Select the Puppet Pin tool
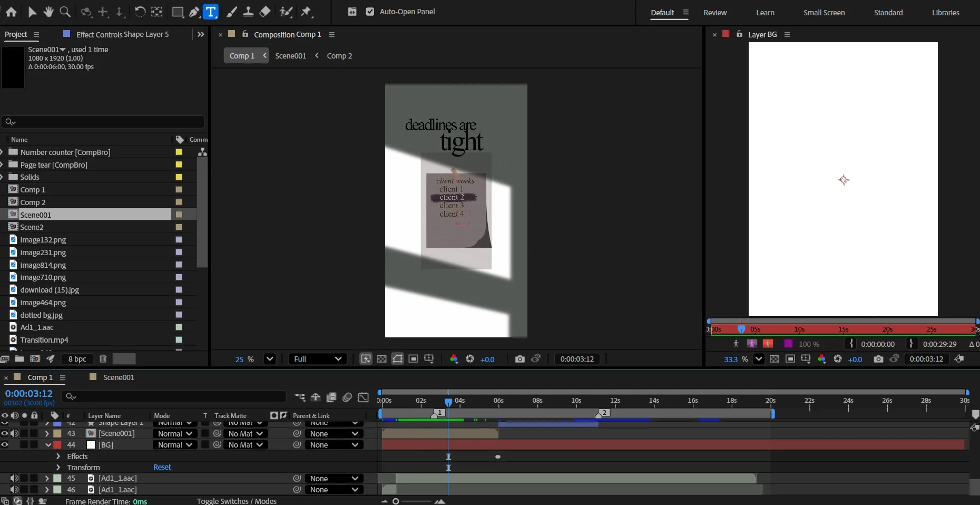This screenshot has width=980, height=505. click(307, 12)
